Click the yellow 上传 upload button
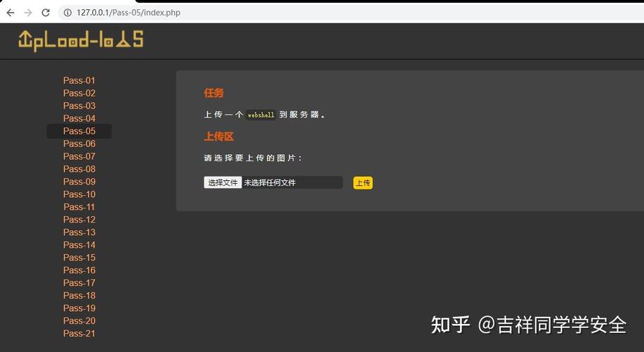This screenshot has width=644, height=352. [363, 183]
